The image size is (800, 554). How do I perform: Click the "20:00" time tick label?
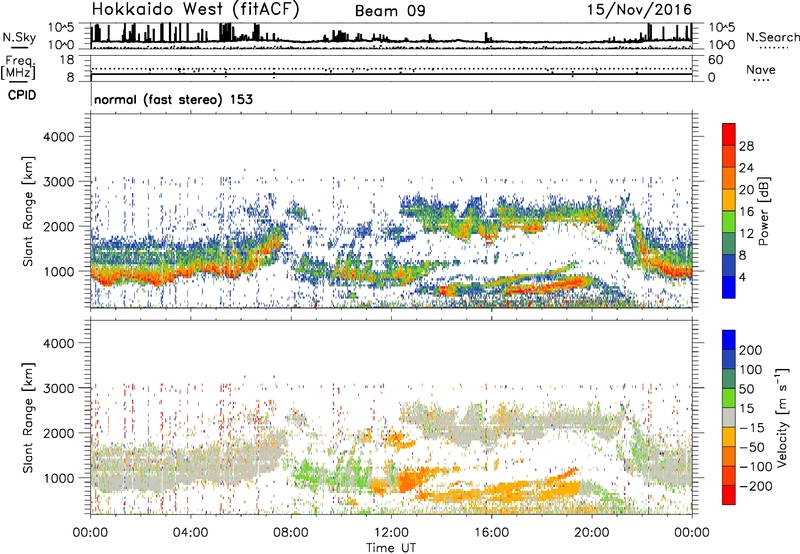click(591, 533)
